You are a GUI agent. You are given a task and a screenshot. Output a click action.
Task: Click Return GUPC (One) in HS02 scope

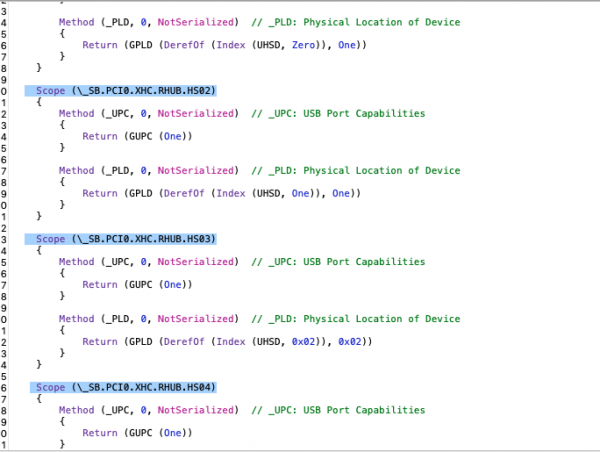137,136
